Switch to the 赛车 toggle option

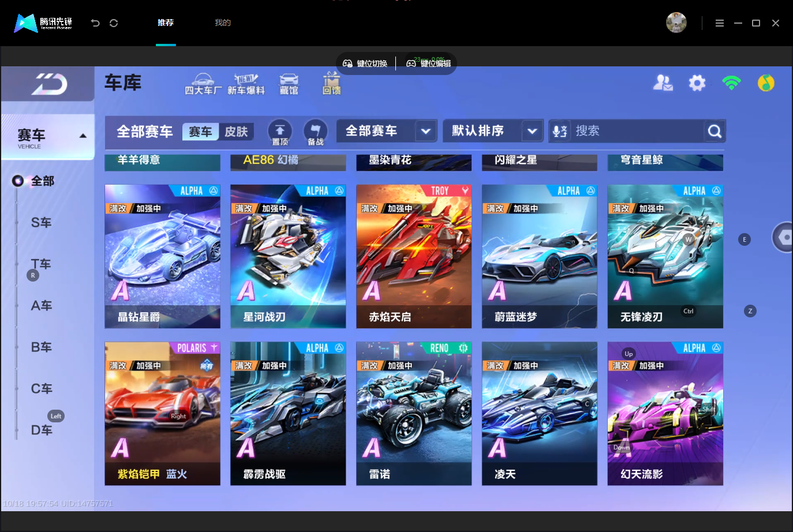click(x=200, y=132)
